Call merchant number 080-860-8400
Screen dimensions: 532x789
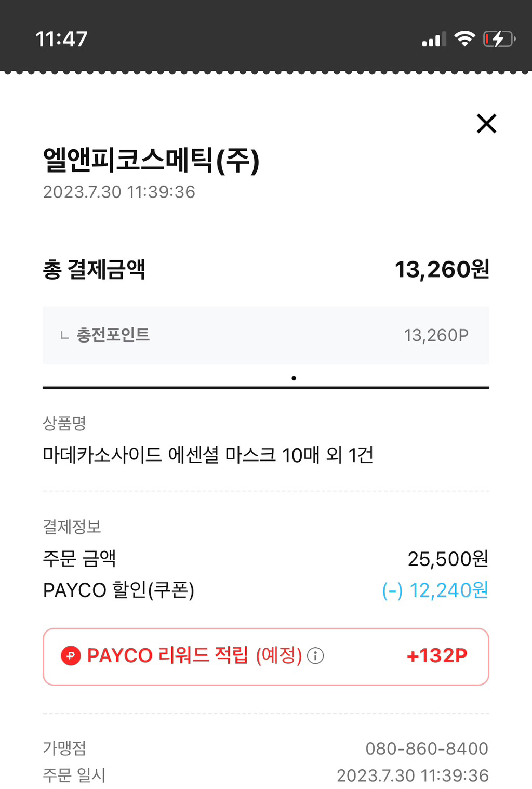(427, 748)
